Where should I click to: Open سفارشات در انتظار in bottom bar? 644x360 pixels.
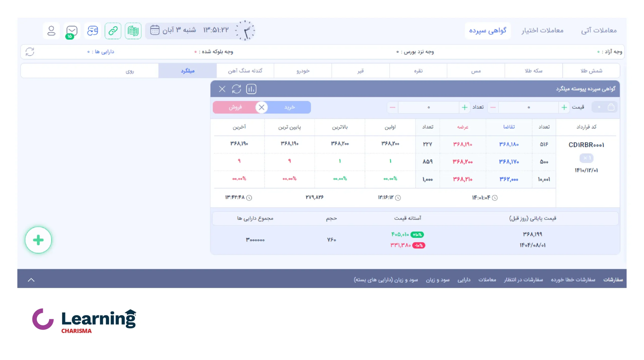523,280
